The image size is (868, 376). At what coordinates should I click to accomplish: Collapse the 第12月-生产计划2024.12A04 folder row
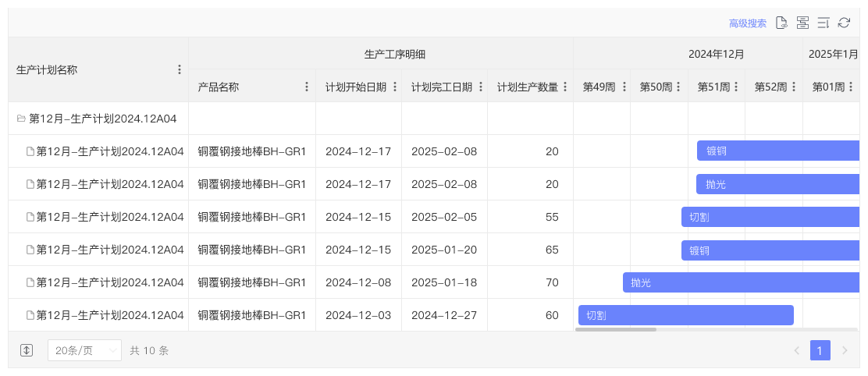click(21, 119)
